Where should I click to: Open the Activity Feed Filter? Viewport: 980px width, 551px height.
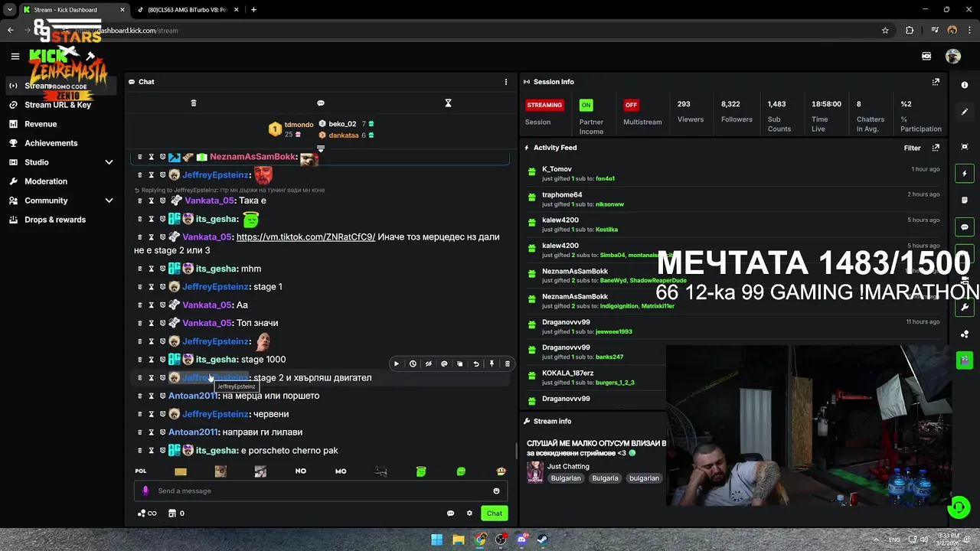[912, 148]
